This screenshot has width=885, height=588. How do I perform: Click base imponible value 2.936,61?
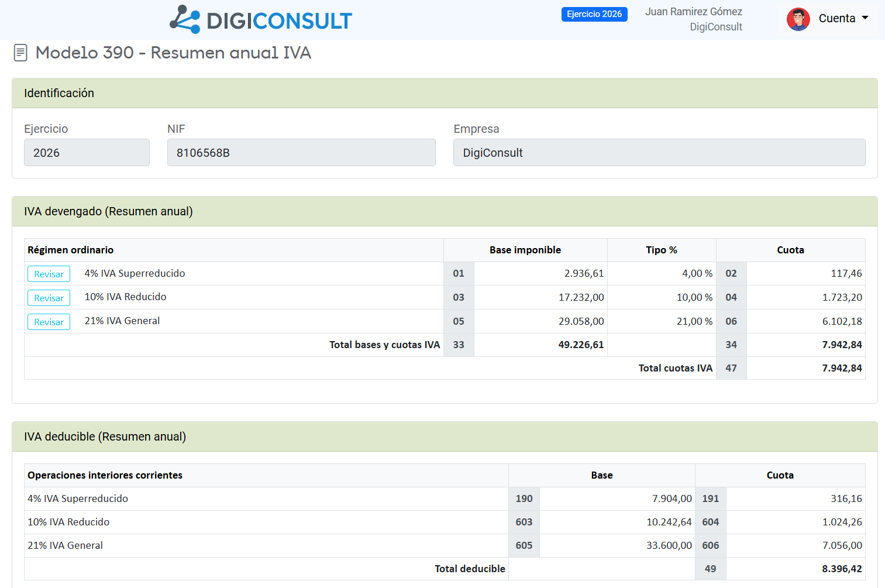[584, 273]
